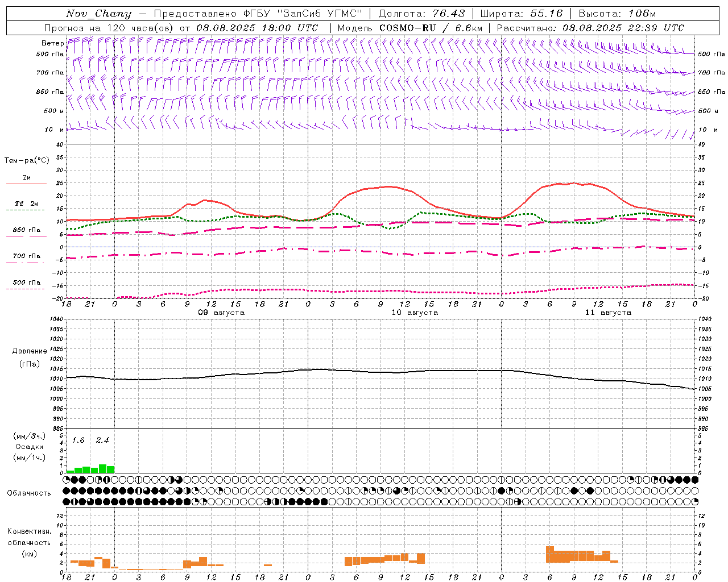Click the 'Высота: 106м' header entry
The height and width of the screenshot is (582, 728).
[x=617, y=14]
